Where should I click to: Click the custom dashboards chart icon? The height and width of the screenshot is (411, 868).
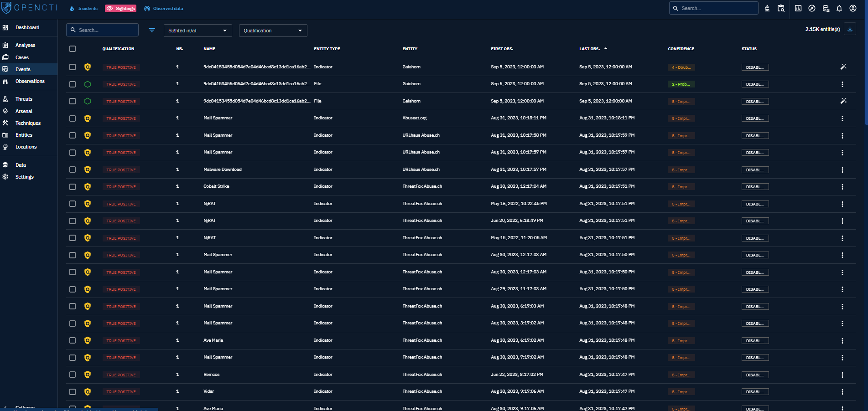[x=798, y=8]
